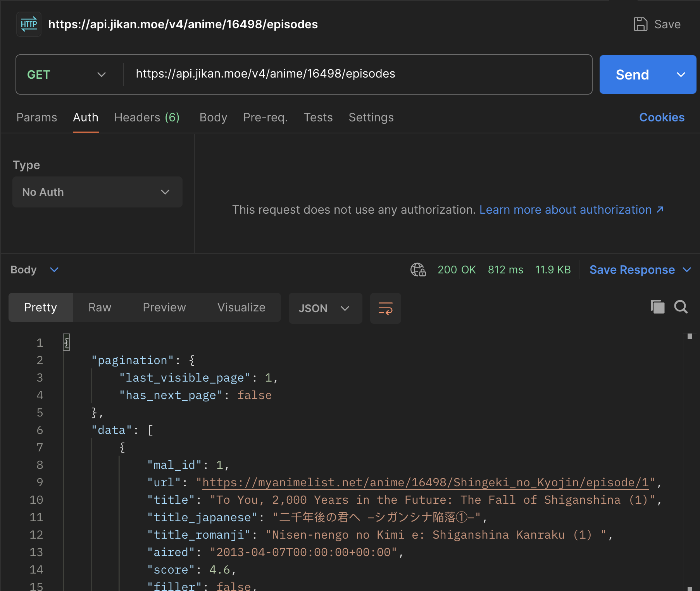Click the "mal_id" key on line 8
700x591 pixels.
pos(174,465)
